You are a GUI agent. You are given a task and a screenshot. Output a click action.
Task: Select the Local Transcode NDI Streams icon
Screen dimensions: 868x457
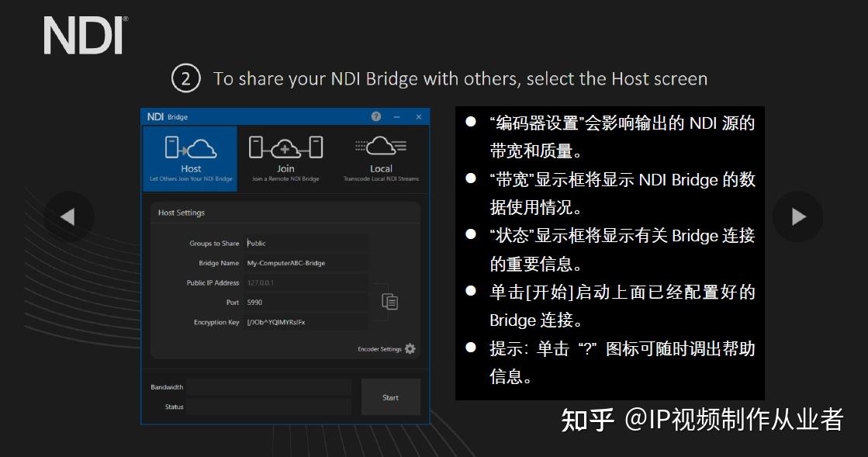point(381,146)
